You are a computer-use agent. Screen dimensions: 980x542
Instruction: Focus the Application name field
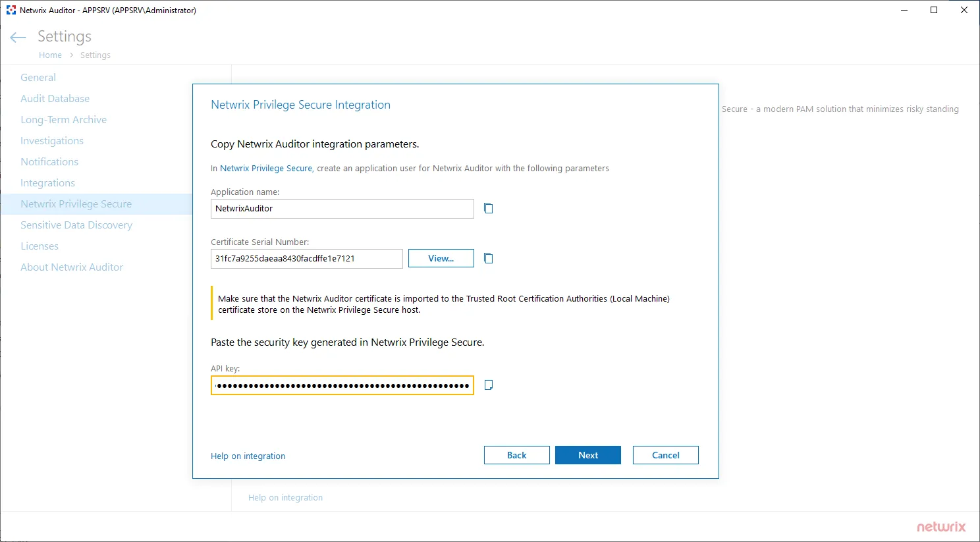pyautogui.click(x=342, y=209)
